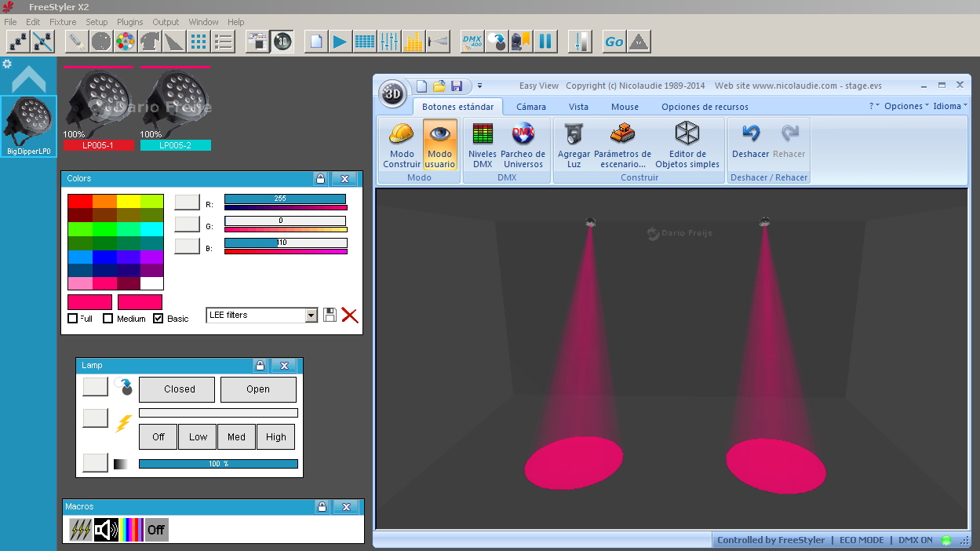
Task: Open the orange sound bars toolbar icon
Action: [x=413, y=41]
